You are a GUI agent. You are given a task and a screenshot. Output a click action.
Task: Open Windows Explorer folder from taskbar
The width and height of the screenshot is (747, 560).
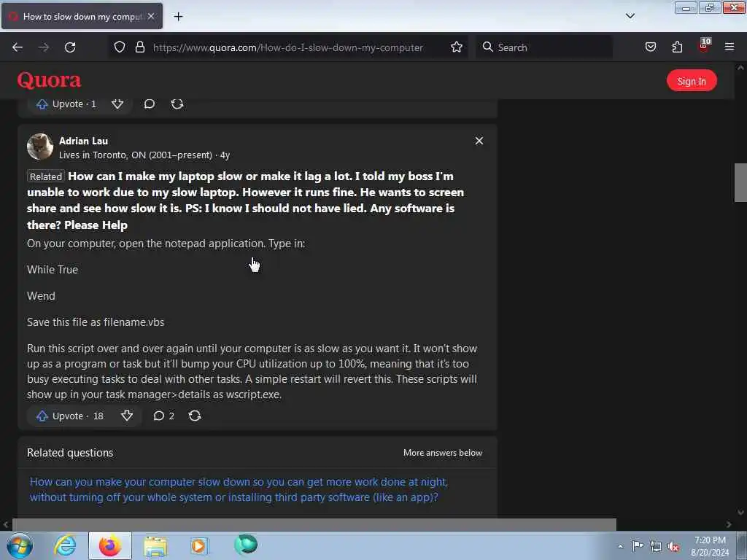(x=155, y=545)
